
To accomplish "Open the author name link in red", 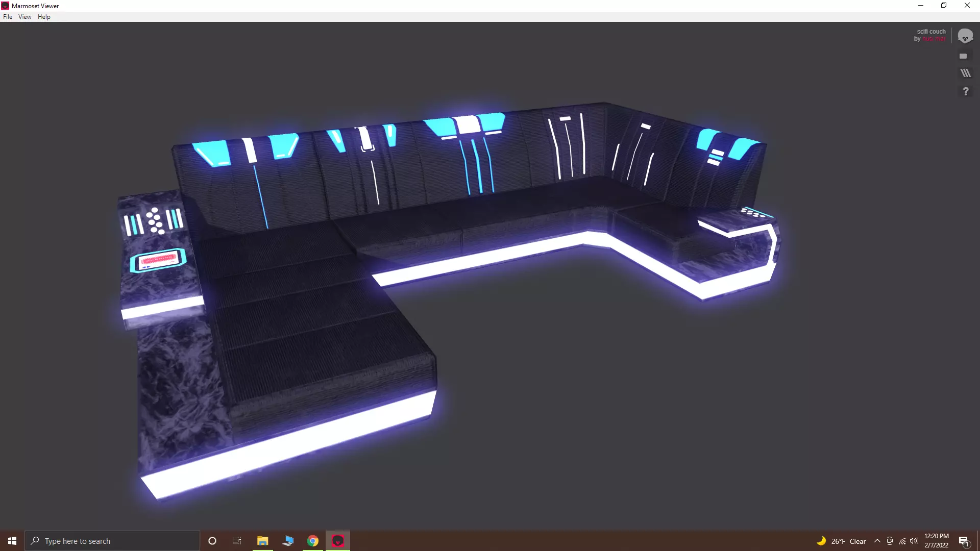I will [934, 39].
